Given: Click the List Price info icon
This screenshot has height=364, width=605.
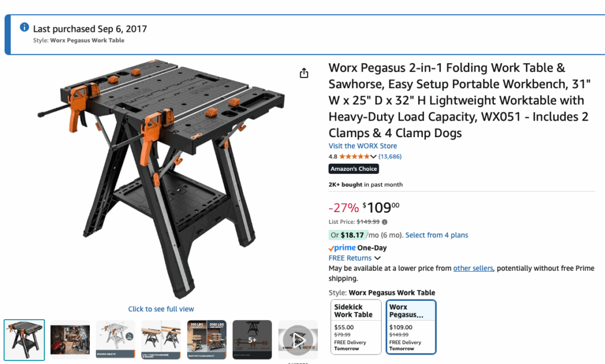Looking at the screenshot, I should (x=385, y=222).
